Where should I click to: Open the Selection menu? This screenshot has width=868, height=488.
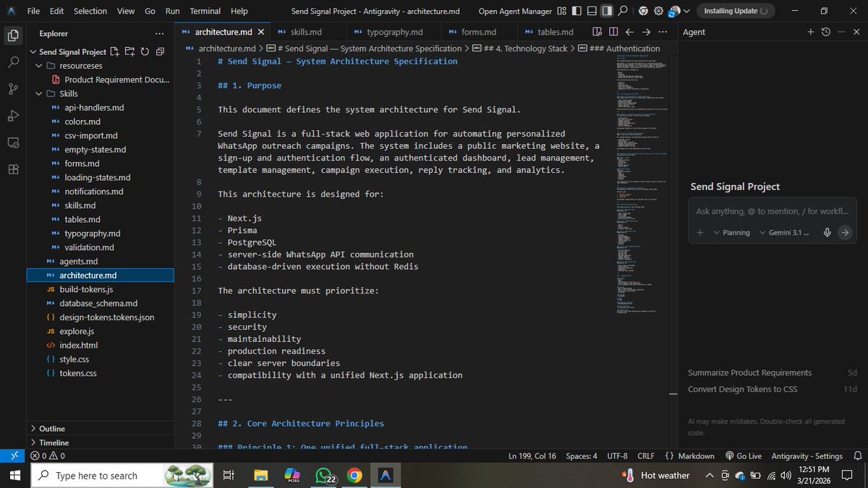[x=90, y=11]
